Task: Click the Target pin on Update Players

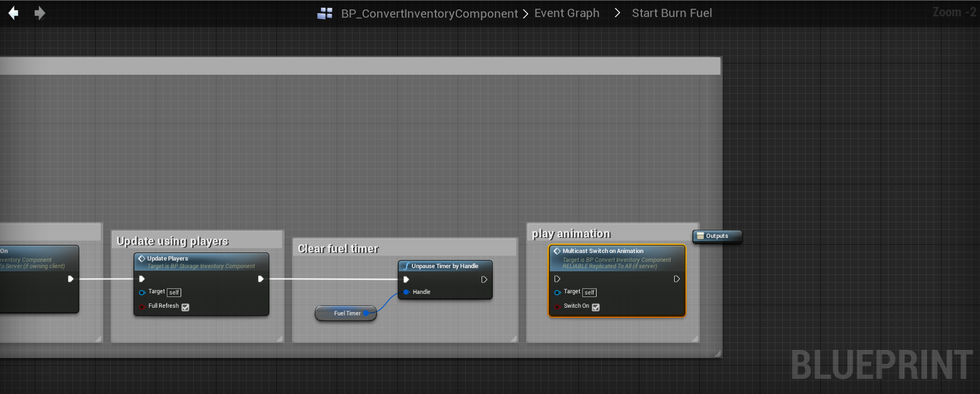Action: [142, 292]
